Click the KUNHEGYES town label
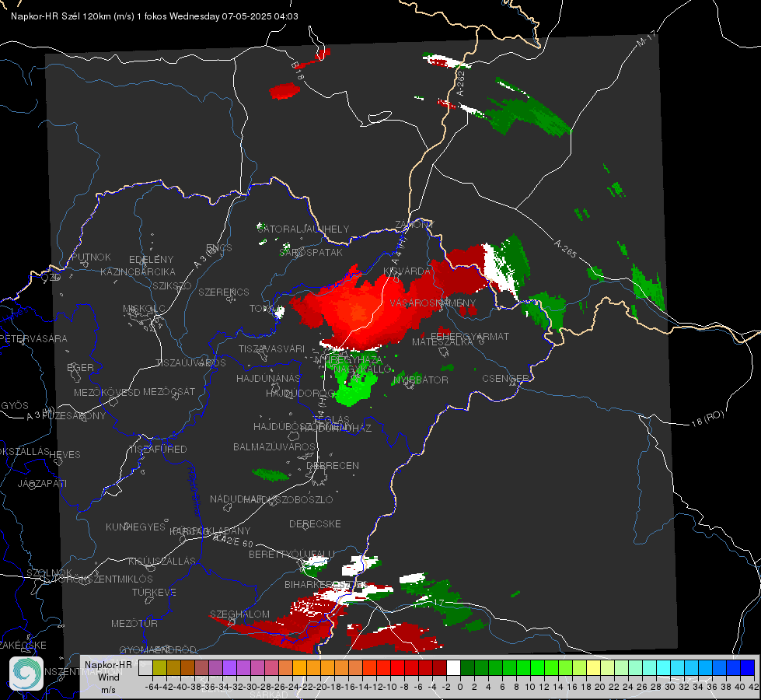The image size is (761, 700). click(x=135, y=527)
